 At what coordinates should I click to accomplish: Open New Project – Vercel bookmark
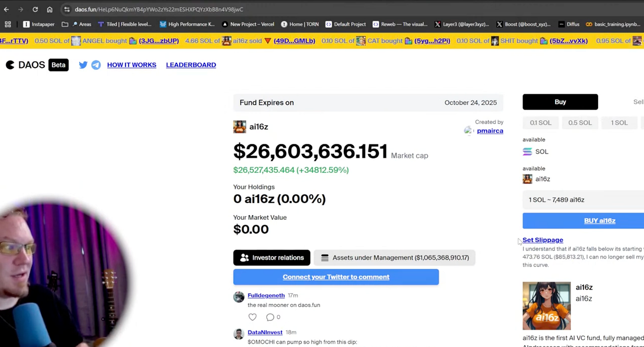(x=248, y=24)
